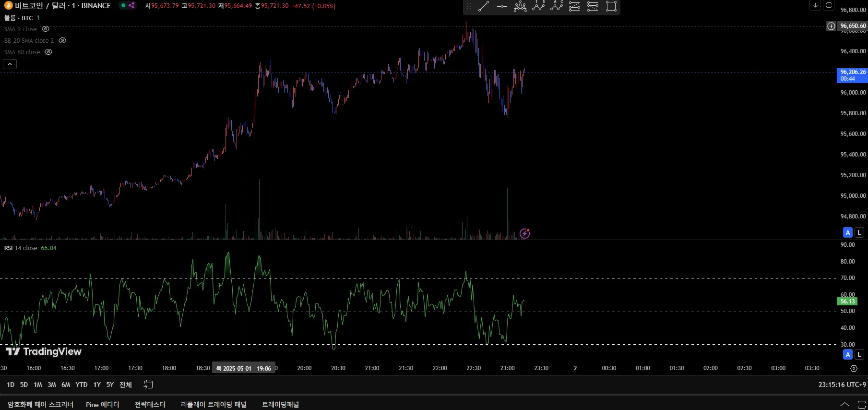Set date range to YTD
868x410 pixels.
82,385
